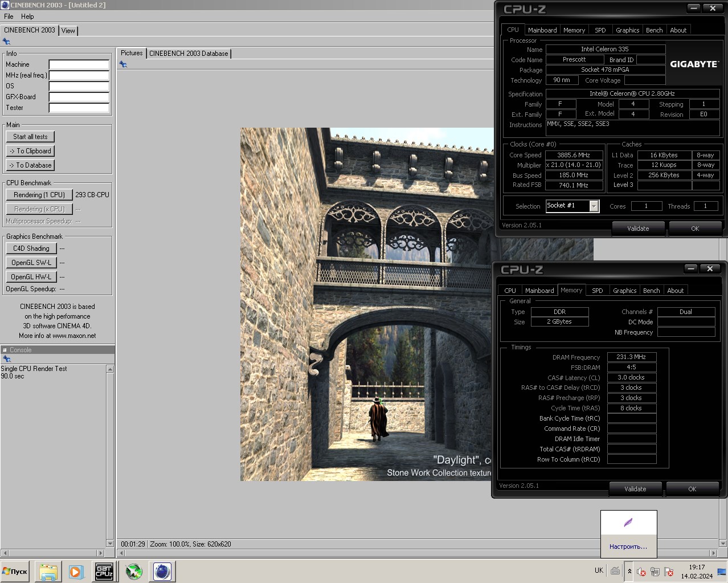Image resolution: width=728 pixels, height=583 pixels.
Task: Open Memory tab in top CPU-Z window
Action: coord(574,30)
